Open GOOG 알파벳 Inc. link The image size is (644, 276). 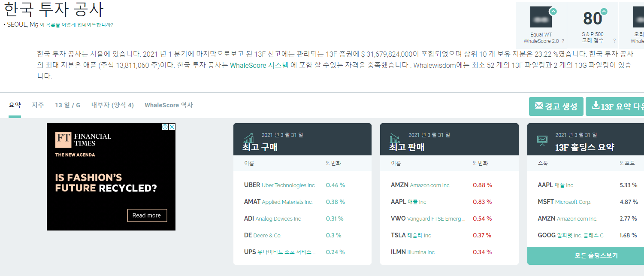point(571,235)
